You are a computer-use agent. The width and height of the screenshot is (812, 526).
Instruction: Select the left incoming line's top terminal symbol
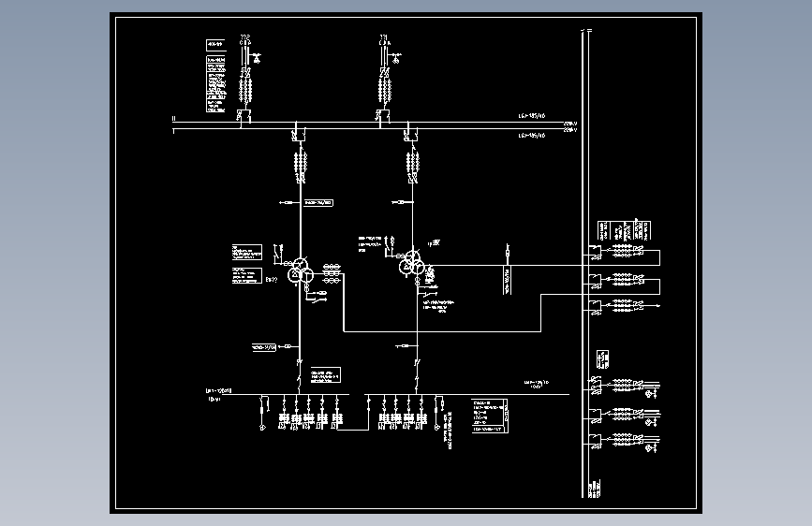coord(245,39)
